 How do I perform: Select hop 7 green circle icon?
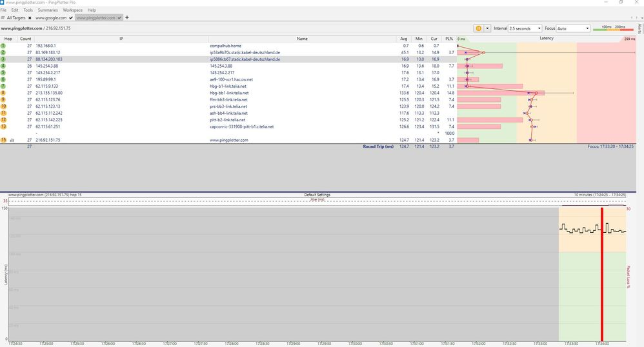coord(3,86)
